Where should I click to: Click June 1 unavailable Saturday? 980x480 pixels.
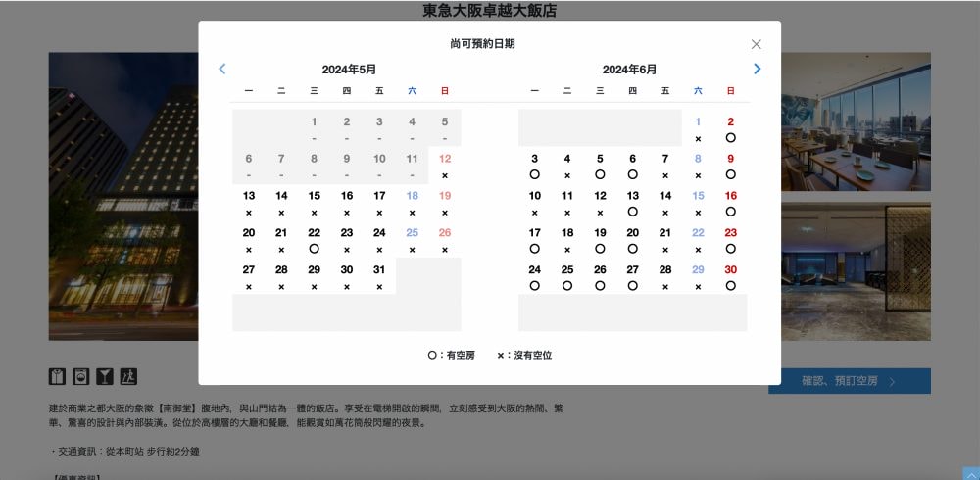[698, 129]
